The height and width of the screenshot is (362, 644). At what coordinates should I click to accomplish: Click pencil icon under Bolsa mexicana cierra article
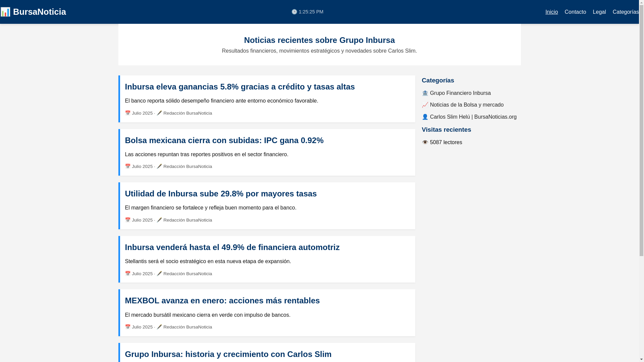tap(159, 166)
